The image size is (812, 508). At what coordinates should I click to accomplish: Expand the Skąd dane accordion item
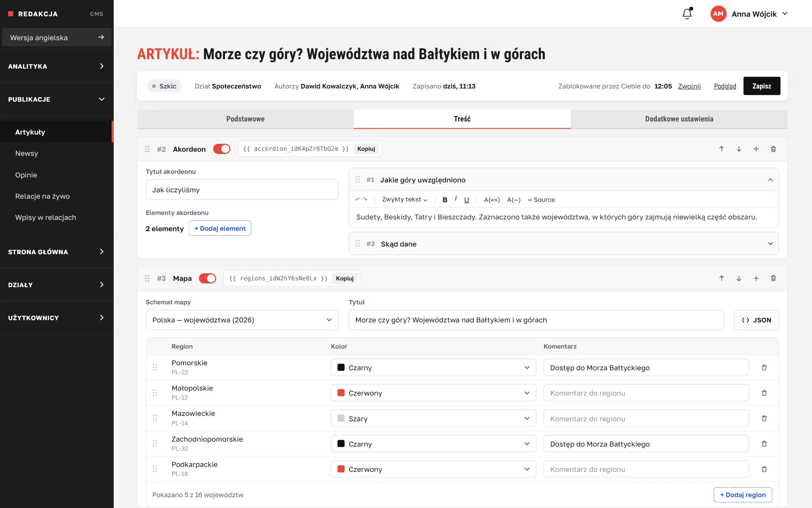point(564,244)
